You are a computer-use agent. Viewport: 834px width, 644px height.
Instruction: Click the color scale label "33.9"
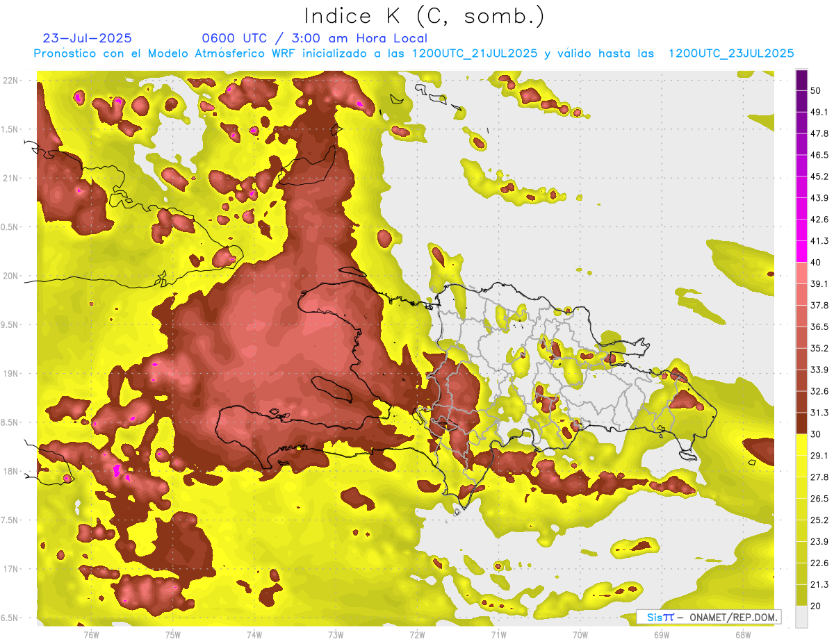click(x=819, y=370)
